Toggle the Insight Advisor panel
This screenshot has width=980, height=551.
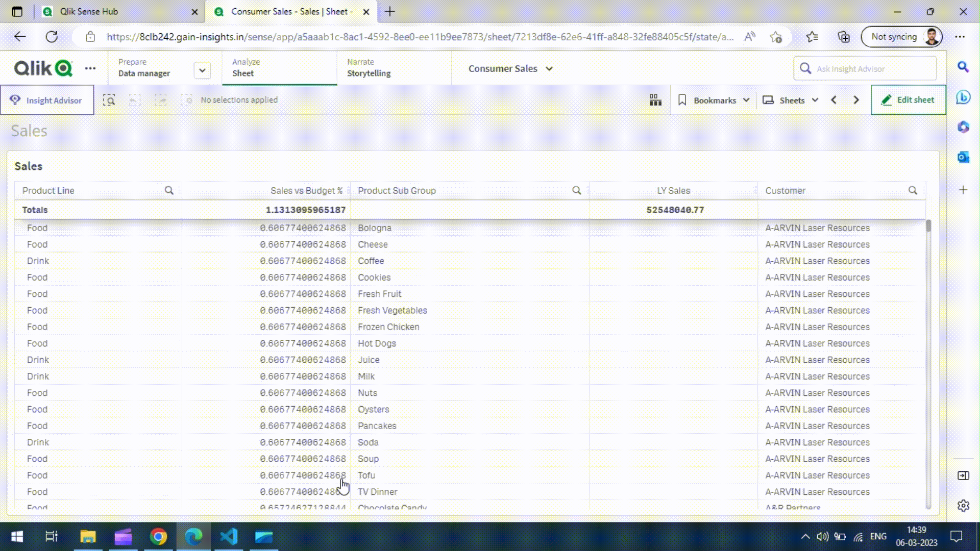click(47, 100)
